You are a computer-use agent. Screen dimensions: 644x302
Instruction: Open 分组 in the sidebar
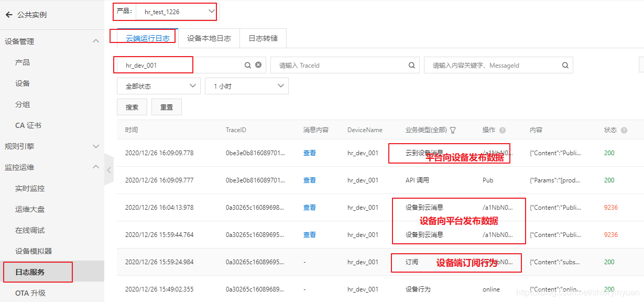[x=23, y=104]
